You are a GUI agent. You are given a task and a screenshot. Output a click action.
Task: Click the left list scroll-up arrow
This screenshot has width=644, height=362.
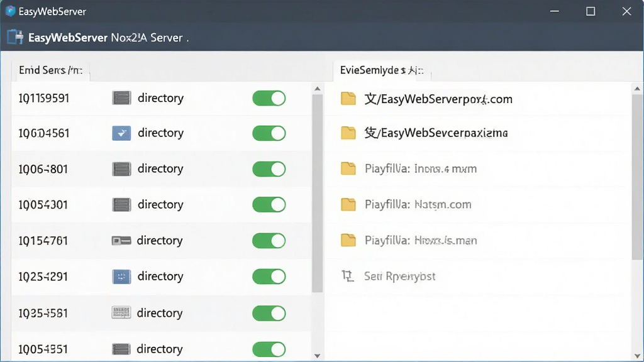(x=318, y=89)
